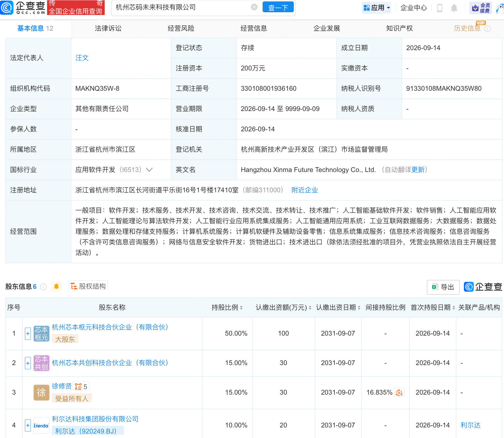Click the info icon beside 股东信息
This screenshot has height=438, width=504.
click(x=43, y=287)
